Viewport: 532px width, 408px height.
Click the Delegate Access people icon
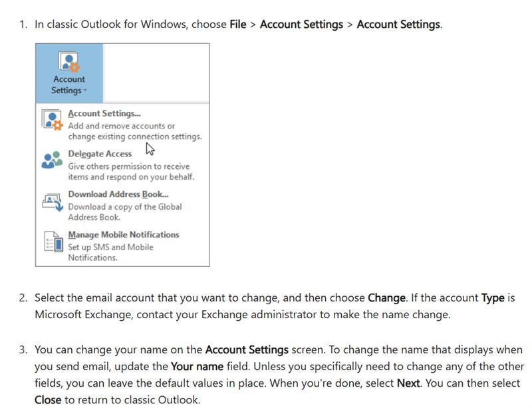coord(52,160)
